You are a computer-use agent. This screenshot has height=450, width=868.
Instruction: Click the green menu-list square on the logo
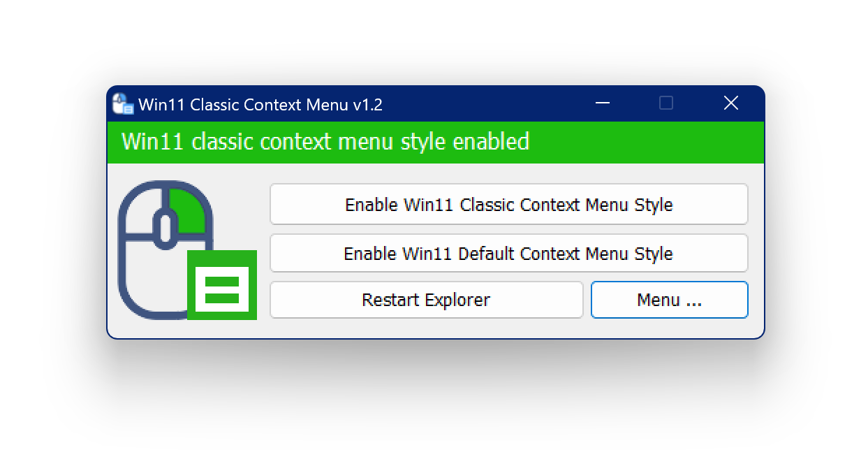pyautogui.click(x=222, y=285)
